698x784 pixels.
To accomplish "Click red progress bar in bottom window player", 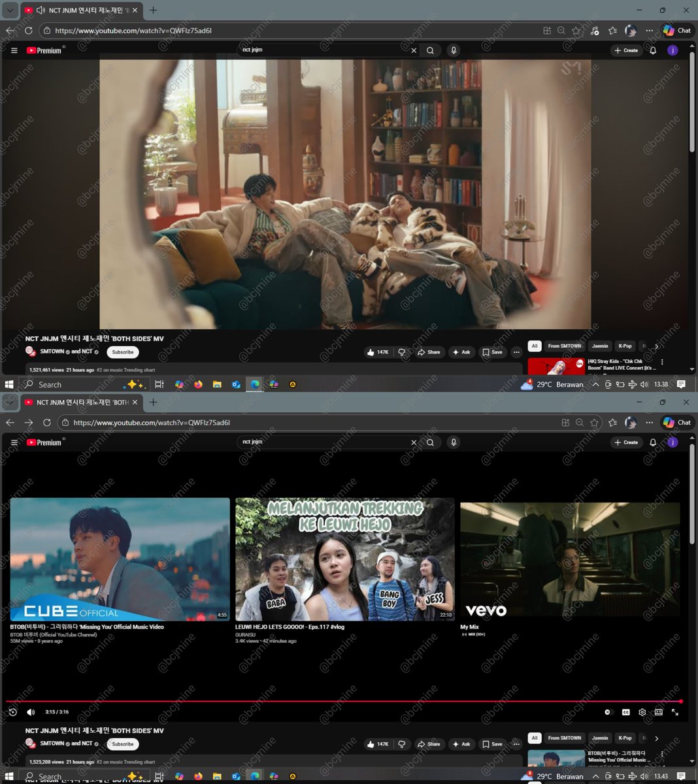I will (x=344, y=702).
